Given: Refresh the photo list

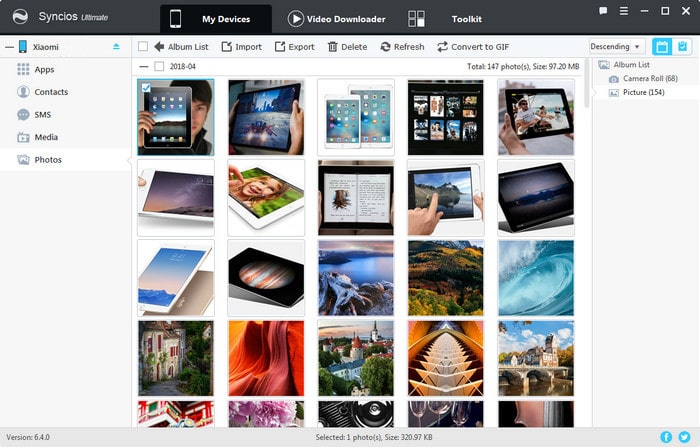Looking at the screenshot, I should (x=402, y=46).
